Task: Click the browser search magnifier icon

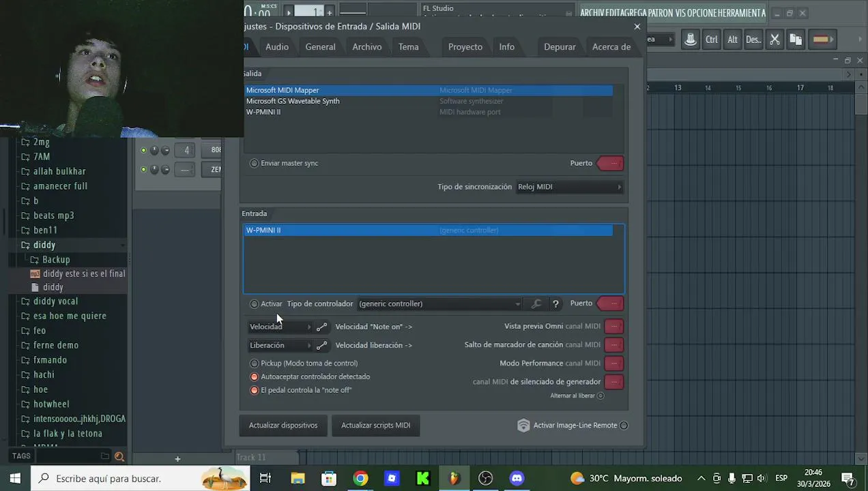Action: click(119, 456)
